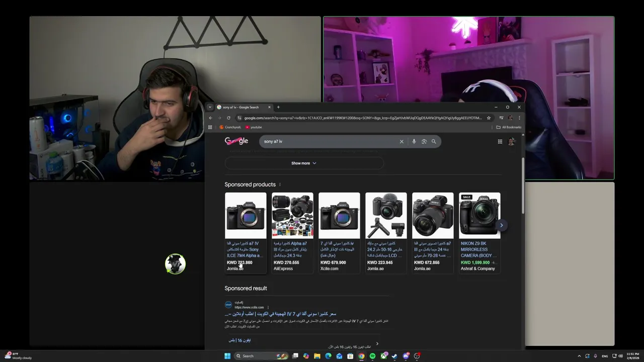Open the volume tray icon
Screen dimensions: 644x362
(x=620, y=356)
